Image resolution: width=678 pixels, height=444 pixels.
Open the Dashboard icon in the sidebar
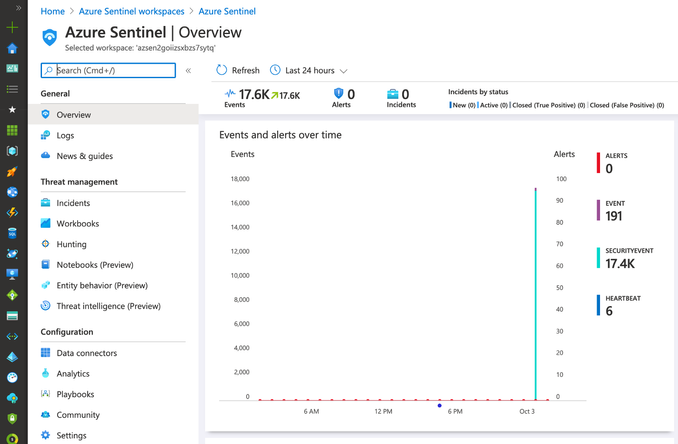pyautogui.click(x=12, y=68)
